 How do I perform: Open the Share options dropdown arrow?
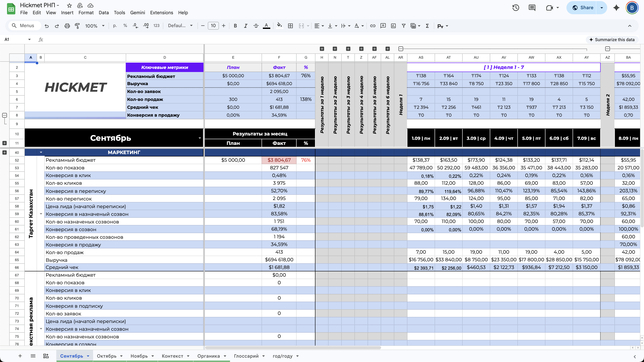pyautogui.click(x=602, y=8)
